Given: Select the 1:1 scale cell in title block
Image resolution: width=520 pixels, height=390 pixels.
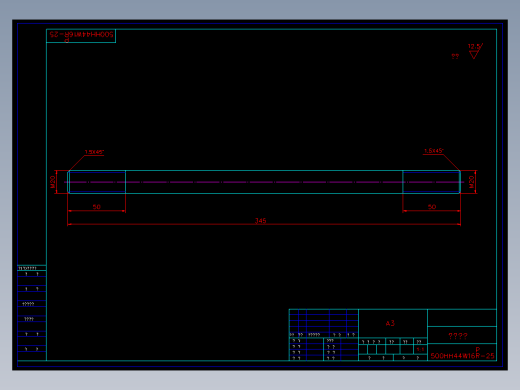Looking at the screenshot, I should click(x=420, y=349).
